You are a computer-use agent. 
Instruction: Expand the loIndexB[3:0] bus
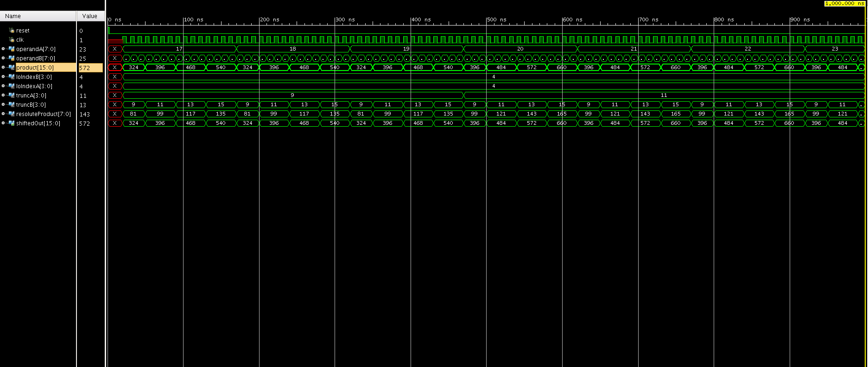tap(3, 77)
